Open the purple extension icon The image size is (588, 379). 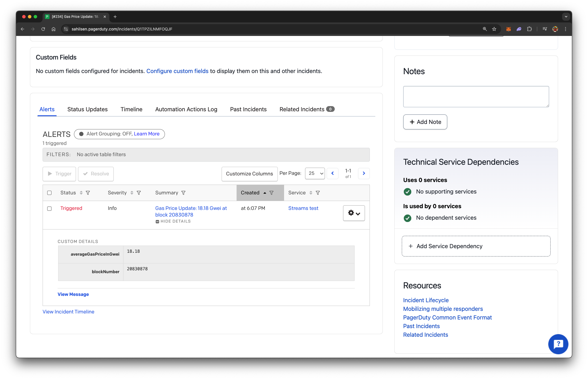pyautogui.click(x=519, y=29)
